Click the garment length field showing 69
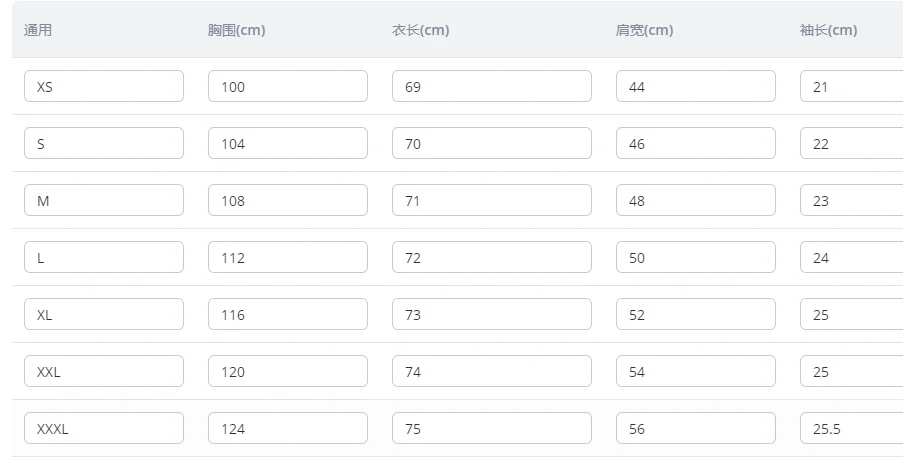 492,86
